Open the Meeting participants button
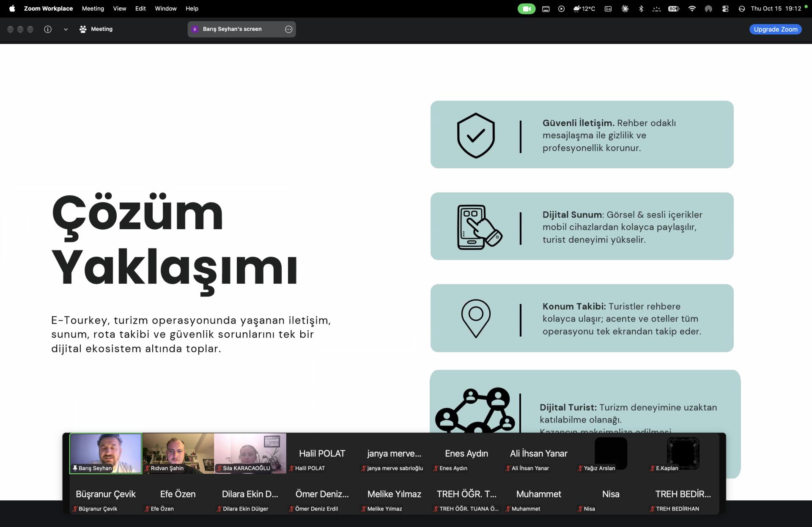The image size is (812, 527). (96, 29)
